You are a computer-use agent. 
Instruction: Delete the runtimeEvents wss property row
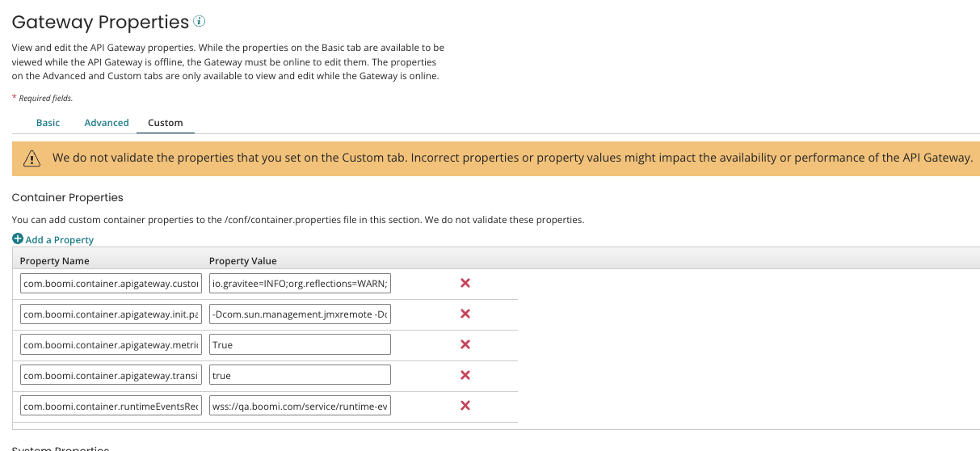(x=465, y=406)
